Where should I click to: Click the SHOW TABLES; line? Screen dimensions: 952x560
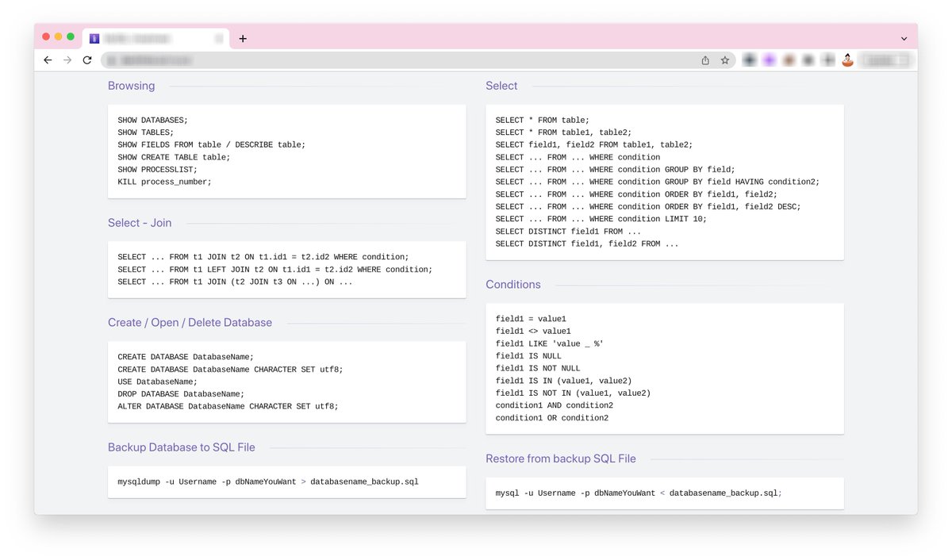[146, 132]
